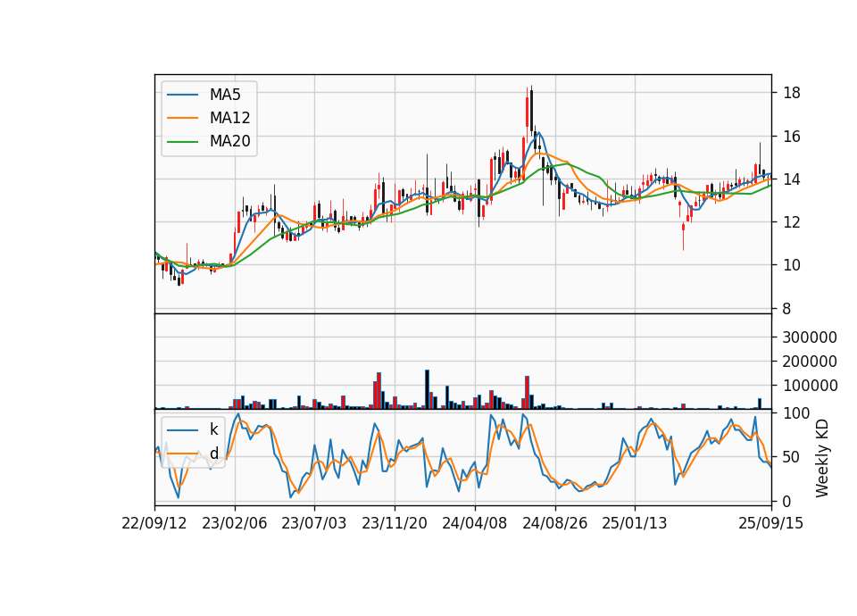Click the 24/08/26 date tick label
Viewport: 857px width, 616px height.
pyautogui.click(x=554, y=523)
